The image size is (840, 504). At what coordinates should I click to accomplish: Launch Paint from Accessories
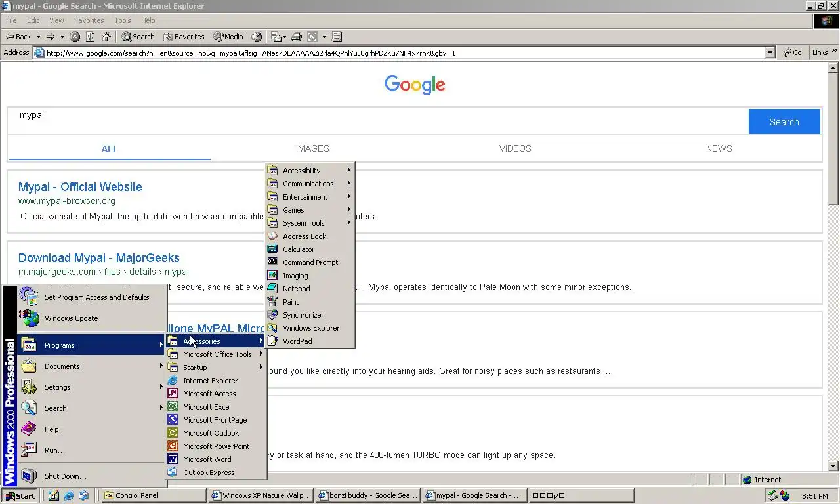tap(310, 301)
